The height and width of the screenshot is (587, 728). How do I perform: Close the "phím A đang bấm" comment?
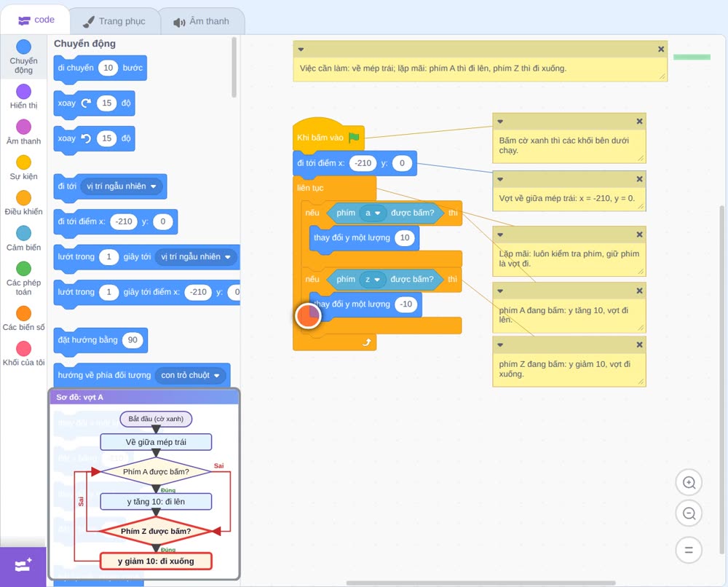639,291
